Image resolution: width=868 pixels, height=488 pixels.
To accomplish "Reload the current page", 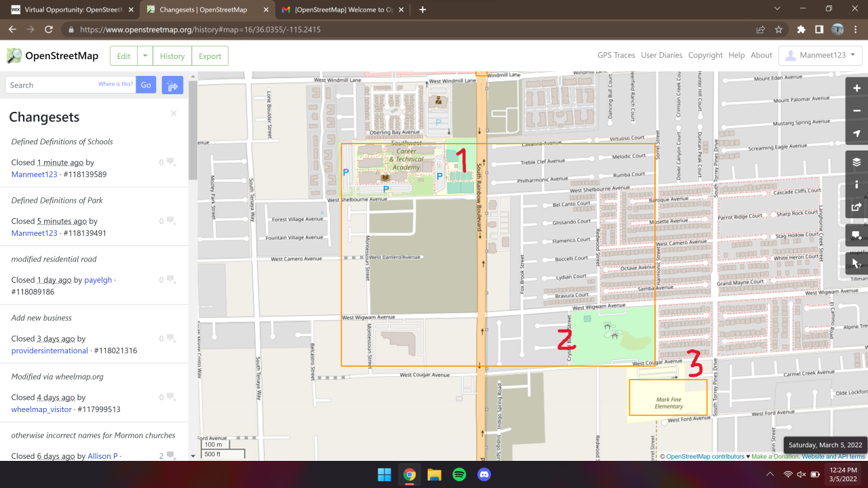I will 49,30.
